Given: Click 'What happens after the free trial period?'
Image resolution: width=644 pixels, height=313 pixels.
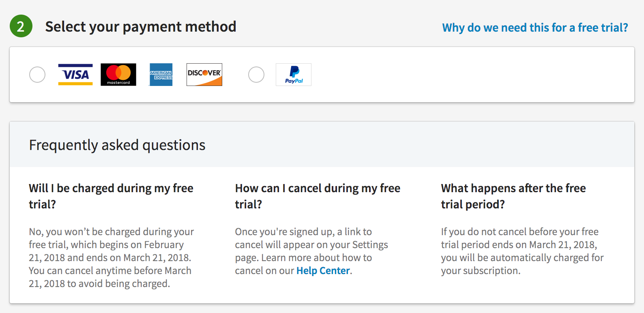Looking at the screenshot, I should pyautogui.click(x=513, y=196).
